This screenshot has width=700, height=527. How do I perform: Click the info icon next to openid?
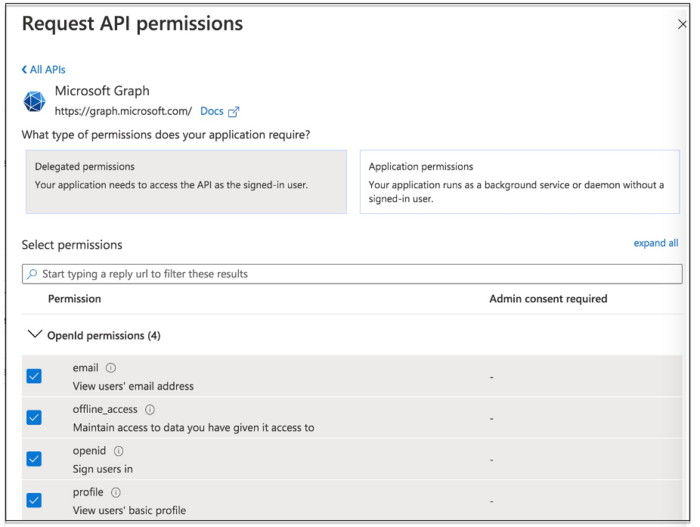pyautogui.click(x=118, y=451)
